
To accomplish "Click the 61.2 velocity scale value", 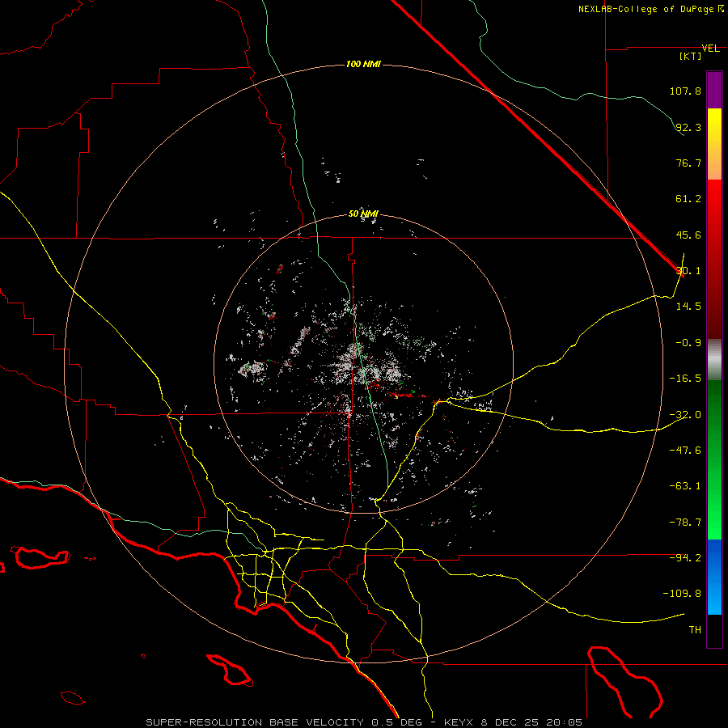I will click(688, 199).
